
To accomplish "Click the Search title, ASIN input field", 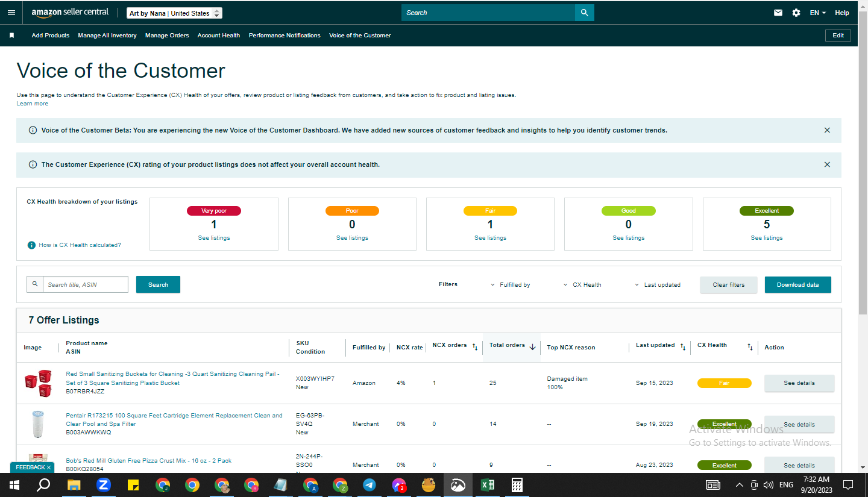I will pos(86,284).
